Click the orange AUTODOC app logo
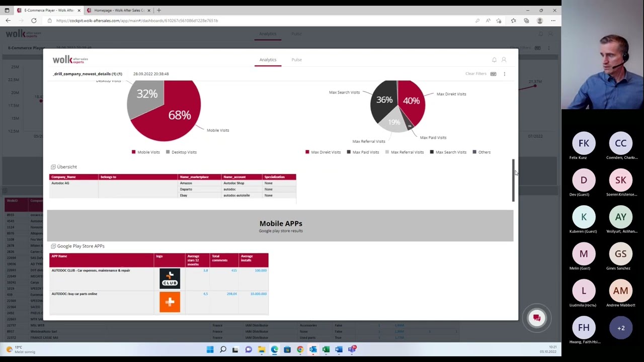This screenshot has width=644, height=362. pos(170,302)
